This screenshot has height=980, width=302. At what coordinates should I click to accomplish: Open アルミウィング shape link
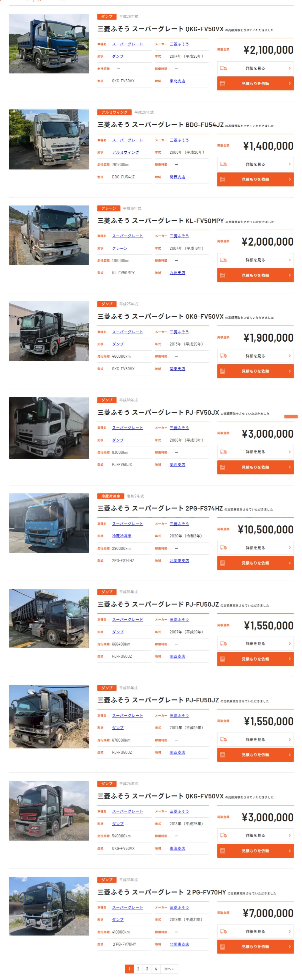click(125, 153)
